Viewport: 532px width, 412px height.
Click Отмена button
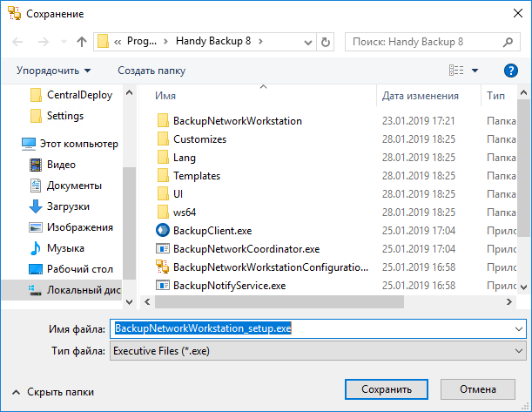(x=478, y=389)
